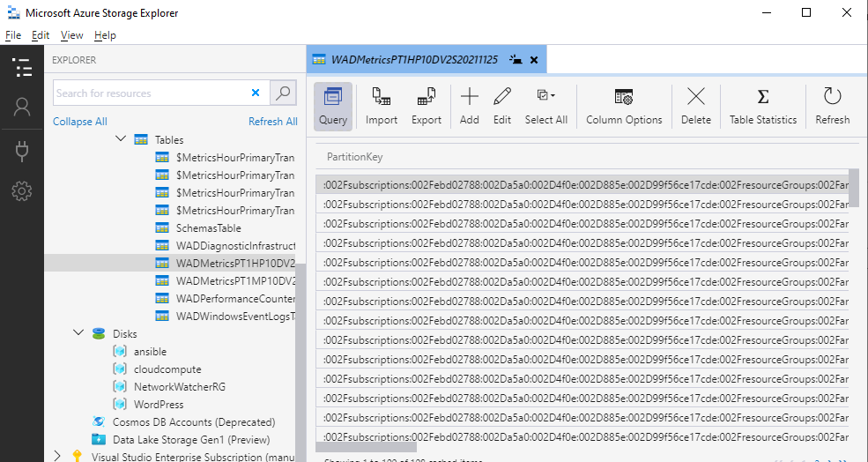
Task: Select the WADDiagnosticInfrastruct table
Action: pyautogui.click(x=235, y=245)
